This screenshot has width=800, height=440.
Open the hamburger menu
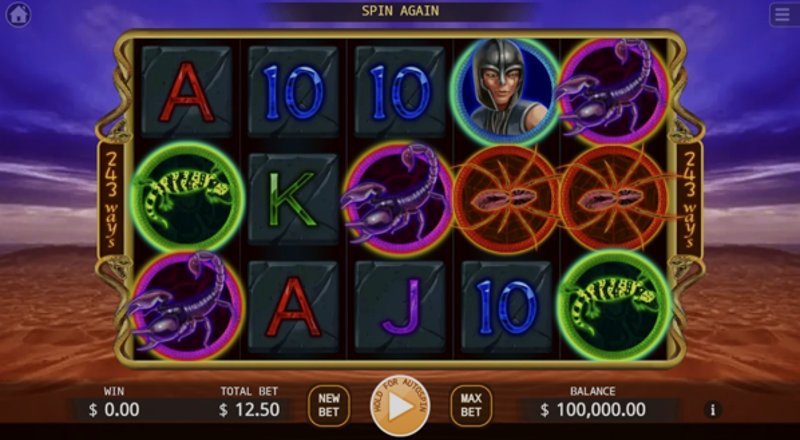pos(783,15)
